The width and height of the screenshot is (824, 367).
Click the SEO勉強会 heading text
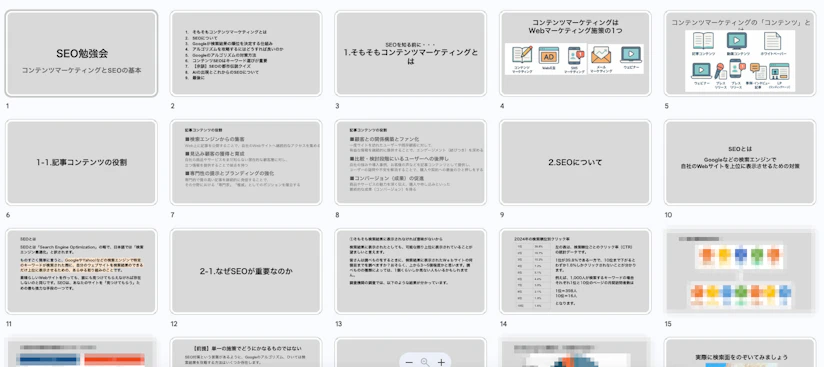click(x=81, y=54)
